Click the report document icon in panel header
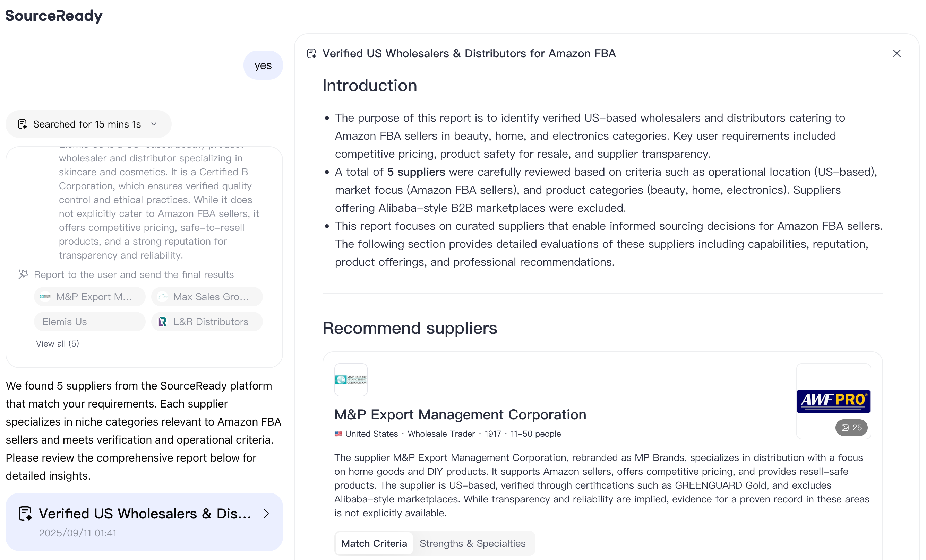Viewport: 926px width, 560px height. [x=311, y=53]
